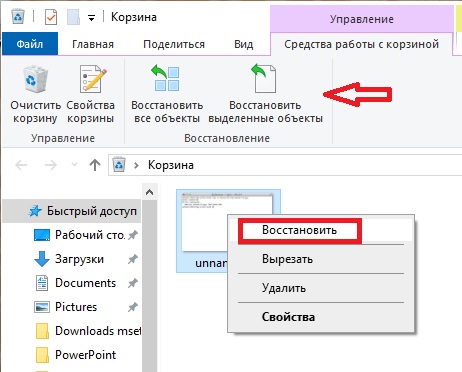Open Рабочий стол in navigation pane
The image size is (462, 372).
click(80, 235)
